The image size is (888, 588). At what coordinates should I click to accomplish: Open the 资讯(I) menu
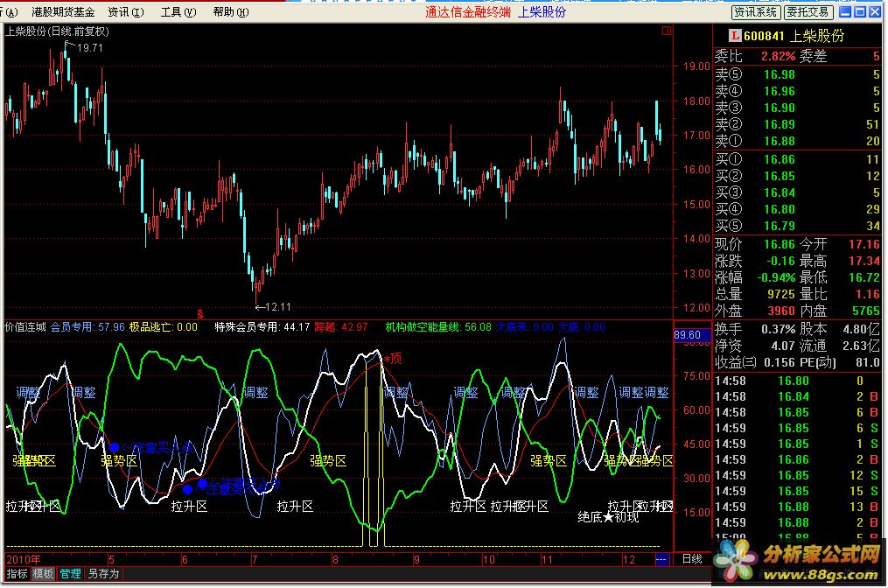(x=126, y=12)
